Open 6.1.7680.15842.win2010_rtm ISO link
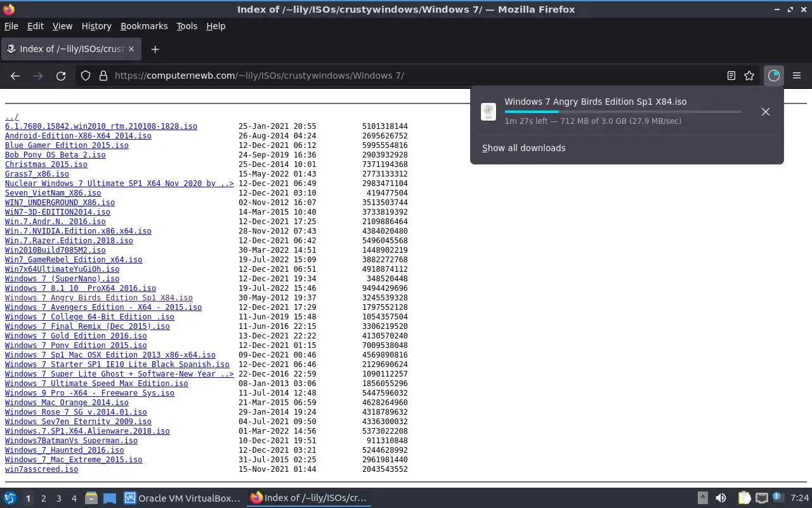 coord(101,126)
